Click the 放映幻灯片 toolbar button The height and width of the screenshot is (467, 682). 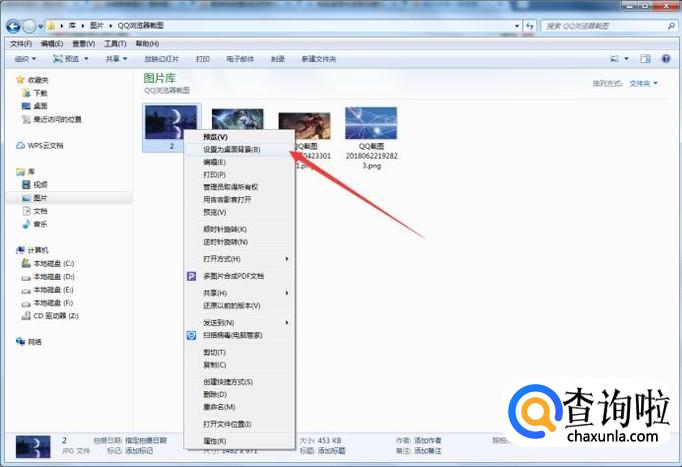pyautogui.click(x=161, y=59)
